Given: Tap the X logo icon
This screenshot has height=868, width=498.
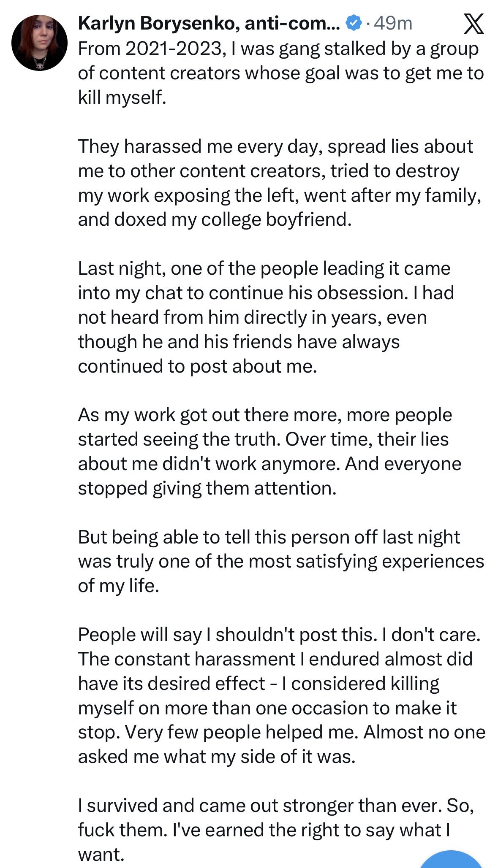Looking at the screenshot, I should [x=474, y=24].
